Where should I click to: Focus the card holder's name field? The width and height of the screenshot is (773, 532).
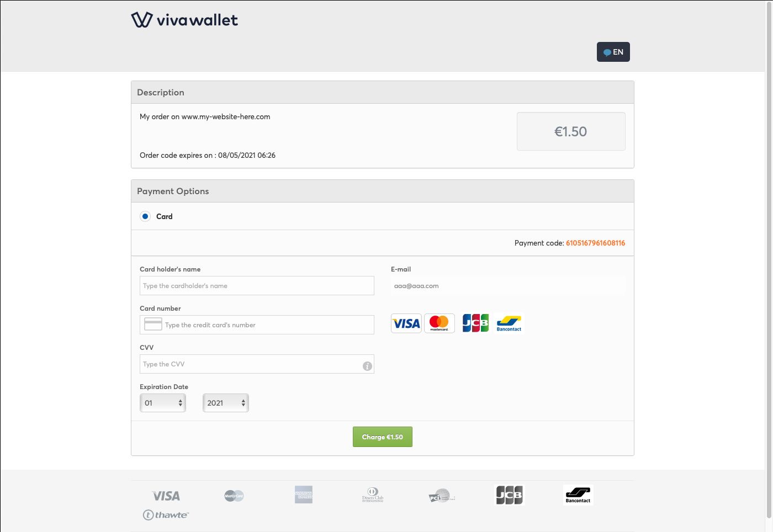tap(257, 286)
